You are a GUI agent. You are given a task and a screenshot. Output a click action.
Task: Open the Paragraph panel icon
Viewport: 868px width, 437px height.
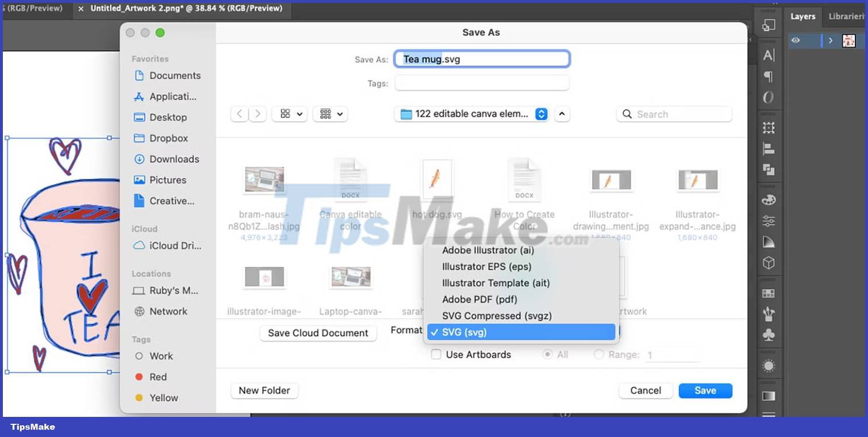pos(769,76)
